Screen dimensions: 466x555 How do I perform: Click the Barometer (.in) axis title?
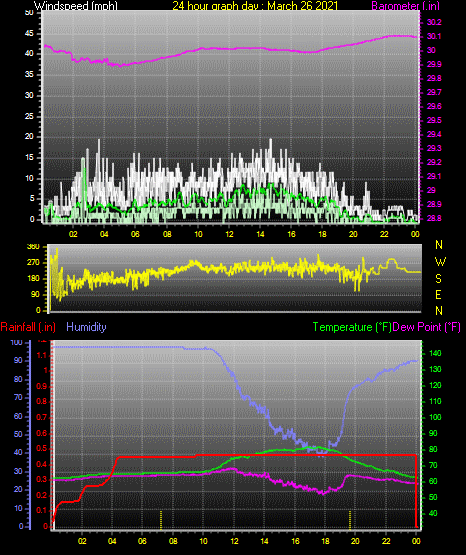point(405,5)
